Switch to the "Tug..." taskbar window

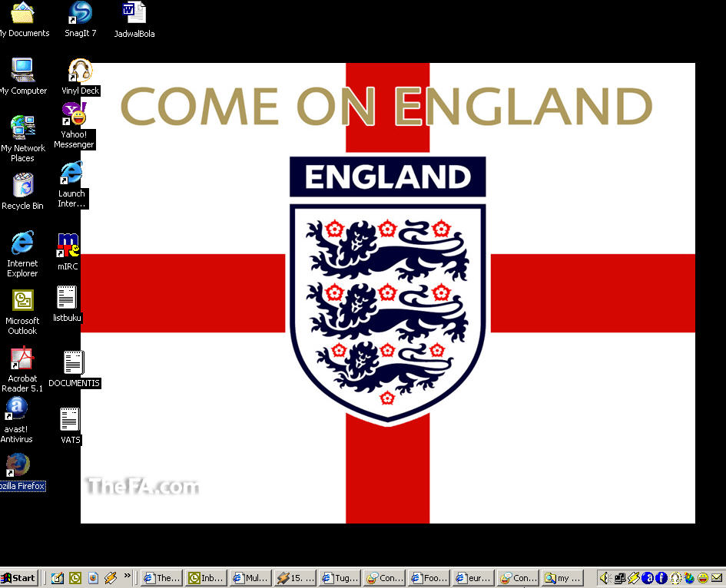[x=340, y=578]
